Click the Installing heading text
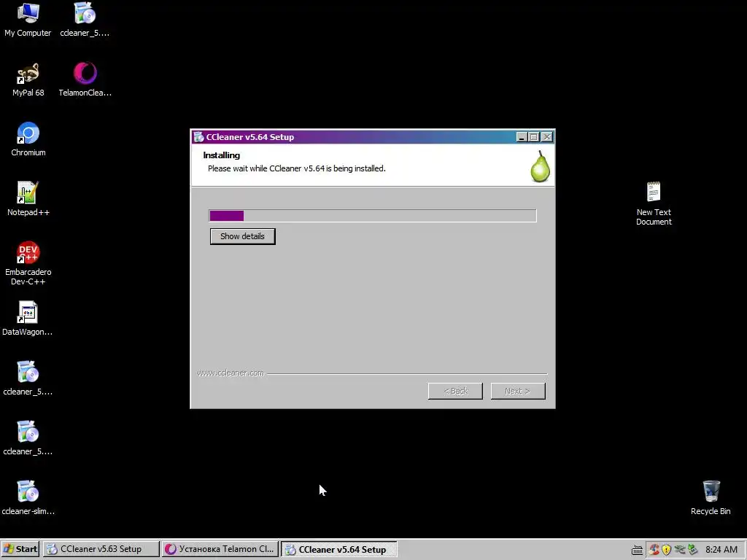The width and height of the screenshot is (747, 560). click(x=222, y=155)
